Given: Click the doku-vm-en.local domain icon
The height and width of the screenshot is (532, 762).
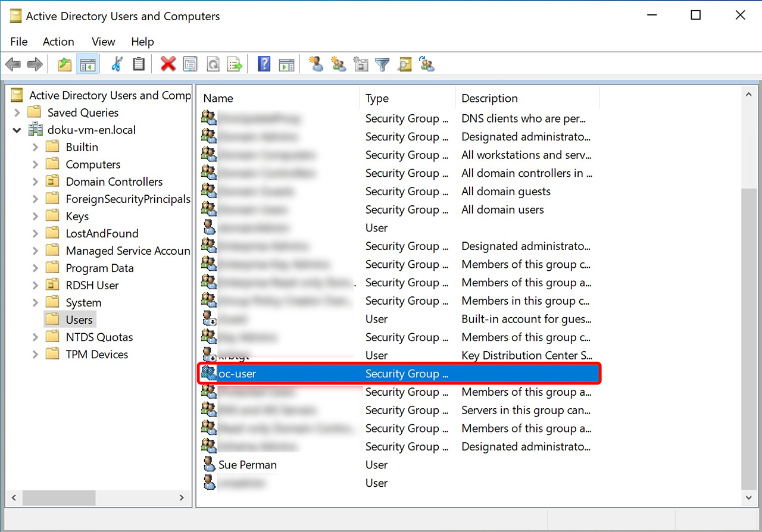Looking at the screenshot, I should point(35,130).
